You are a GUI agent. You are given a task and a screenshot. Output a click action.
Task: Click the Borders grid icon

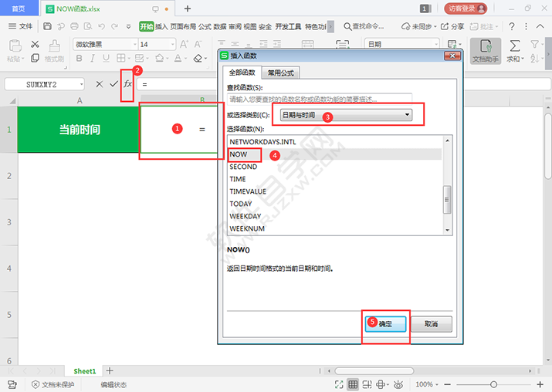click(120, 58)
